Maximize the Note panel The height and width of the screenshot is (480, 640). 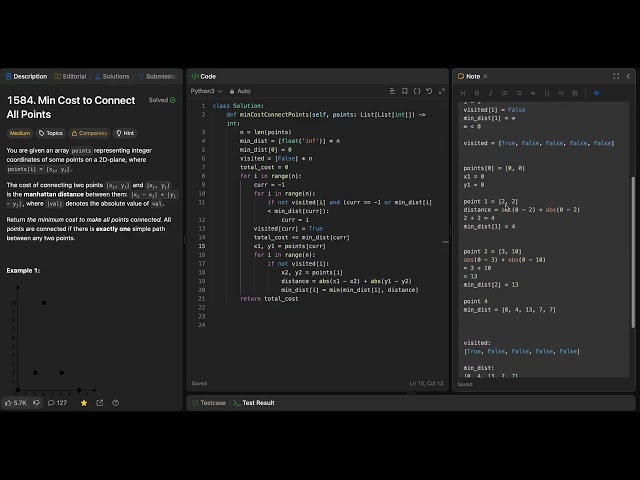616,76
